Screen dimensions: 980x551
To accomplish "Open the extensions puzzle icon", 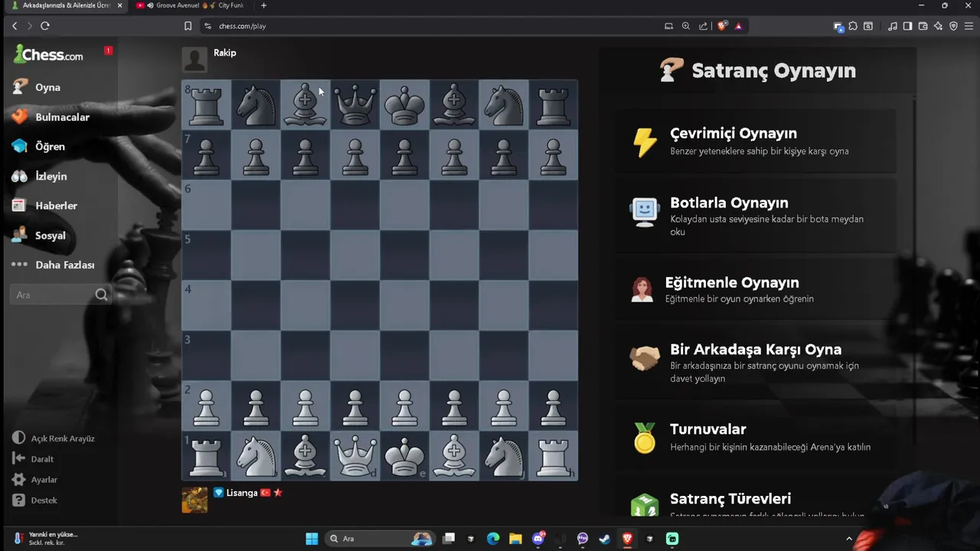I will coord(853,26).
